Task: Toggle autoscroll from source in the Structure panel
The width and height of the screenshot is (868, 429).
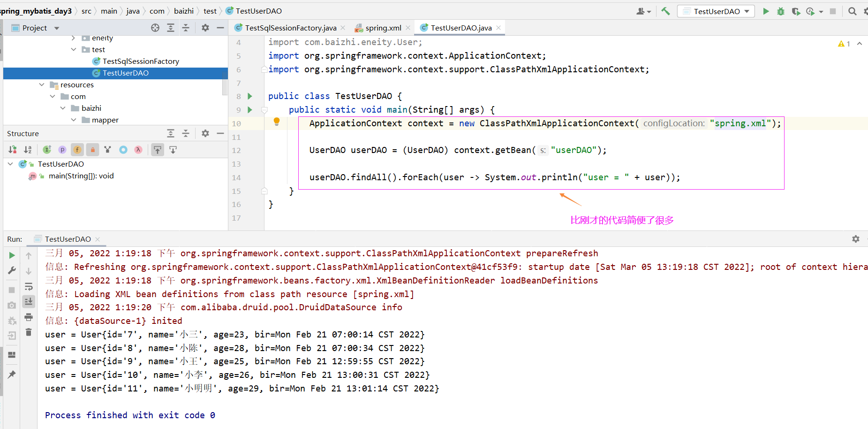Action: 173,150
